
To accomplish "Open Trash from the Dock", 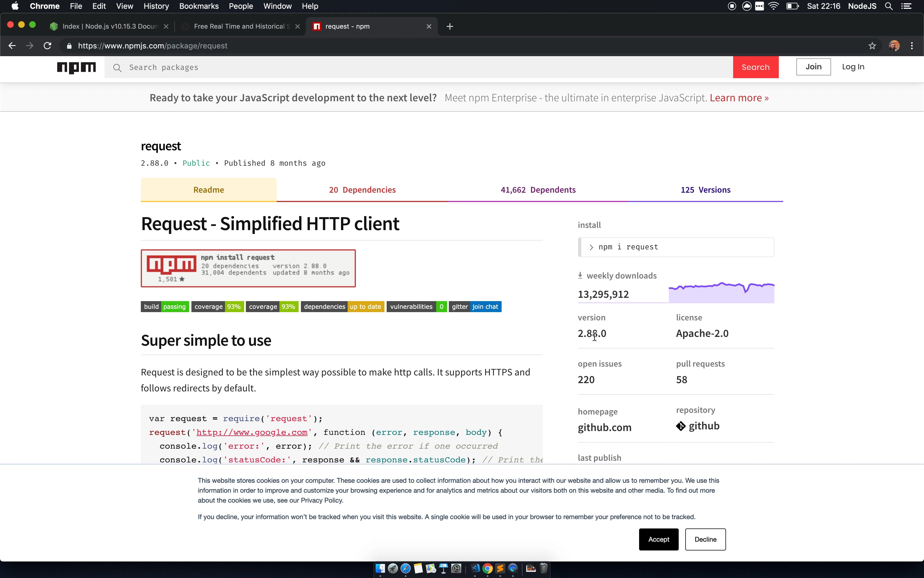I will tap(544, 568).
